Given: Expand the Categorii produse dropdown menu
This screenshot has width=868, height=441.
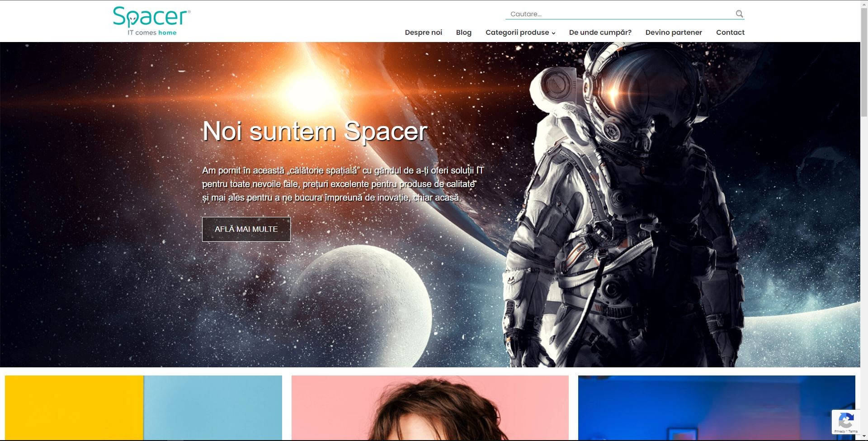Looking at the screenshot, I should [x=520, y=33].
